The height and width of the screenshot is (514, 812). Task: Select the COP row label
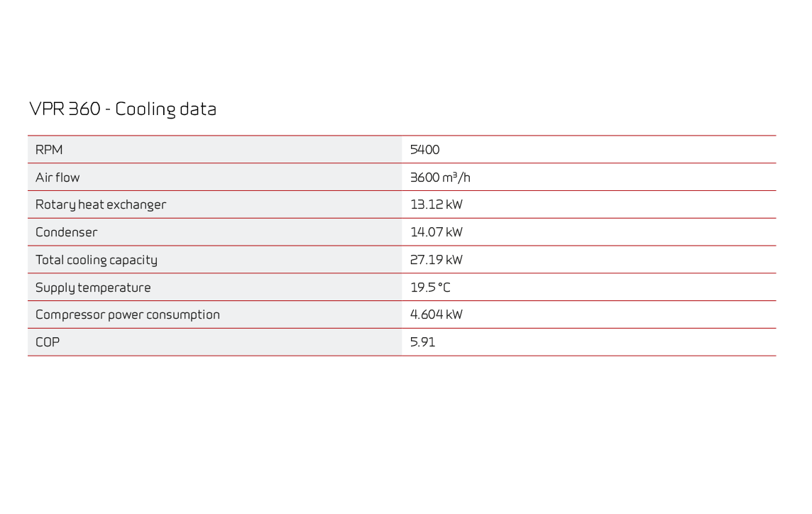point(48,342)
